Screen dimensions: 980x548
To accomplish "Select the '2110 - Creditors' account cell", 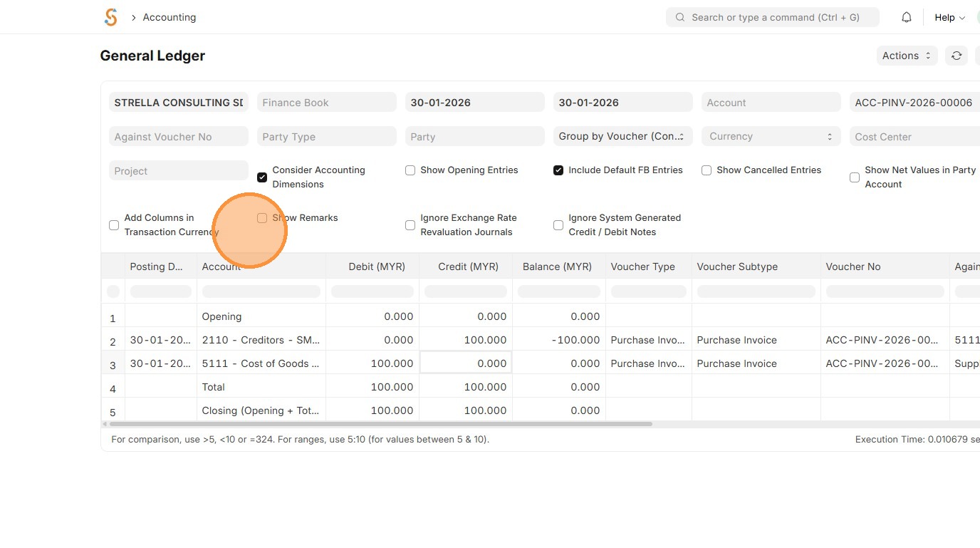I will click(x=261, y=340).
